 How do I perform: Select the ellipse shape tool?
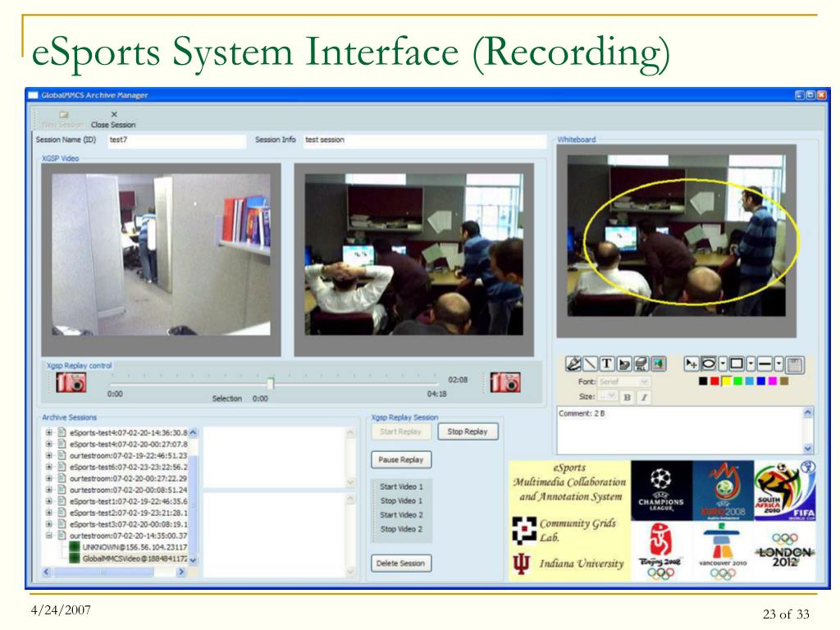click(x=709, y=363)
